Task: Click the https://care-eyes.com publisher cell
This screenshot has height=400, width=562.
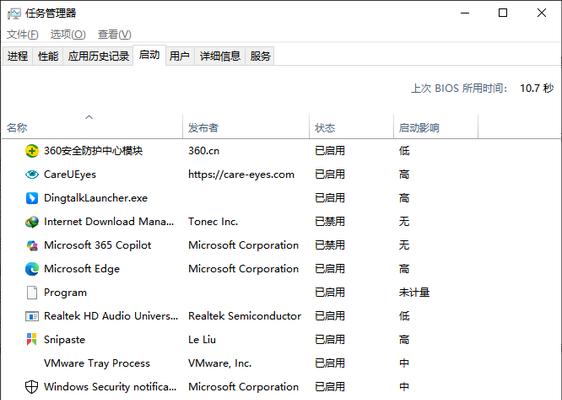Action: pyautogui.click(x=241, y=175)
